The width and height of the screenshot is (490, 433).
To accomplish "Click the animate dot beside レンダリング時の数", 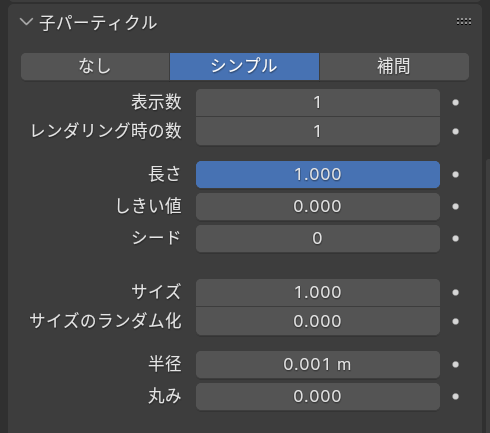I will point(455,131).
